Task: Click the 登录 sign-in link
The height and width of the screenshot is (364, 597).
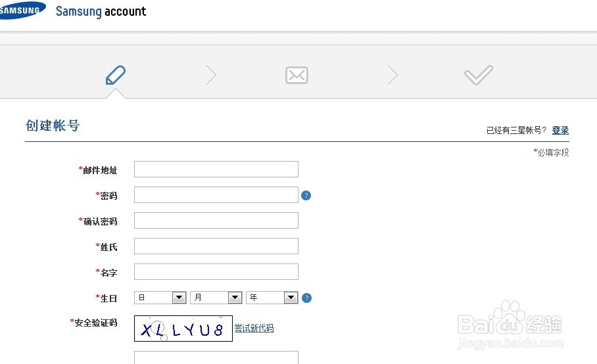Action: click(560, 130)
